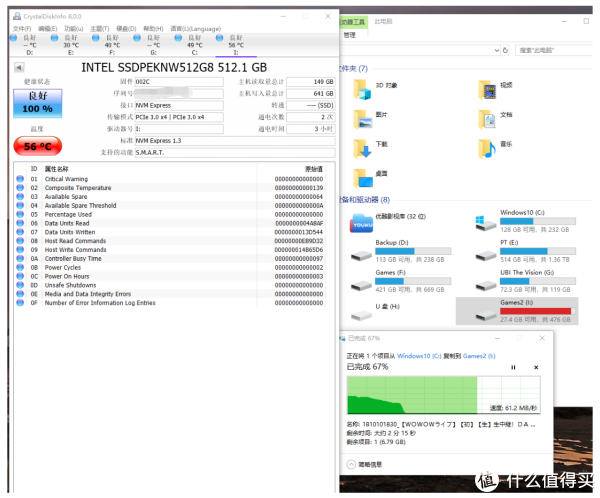Image resolution: width=600 pixels, height=498 pixels.
Task: Select the PT (E:) drive
Action: click(x=525, y=251)
